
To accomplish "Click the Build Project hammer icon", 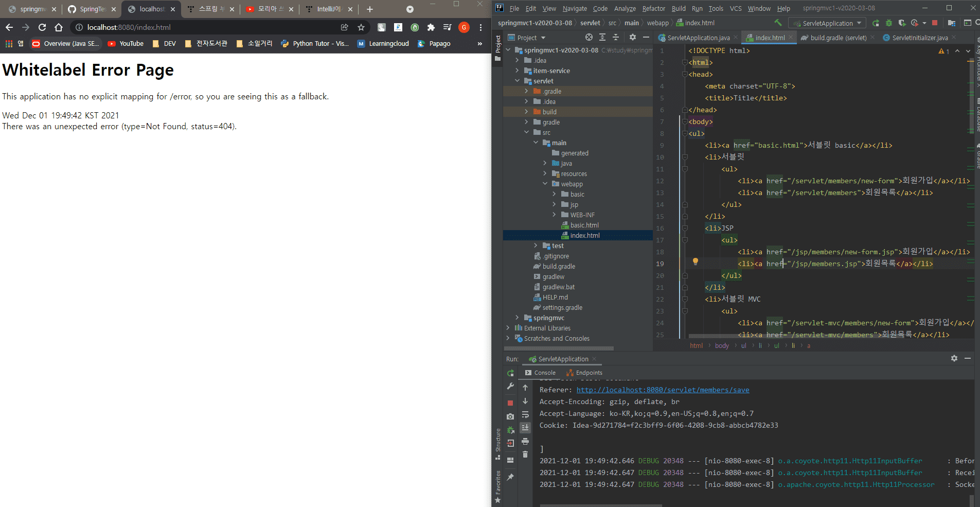I will tap(778, 23).
